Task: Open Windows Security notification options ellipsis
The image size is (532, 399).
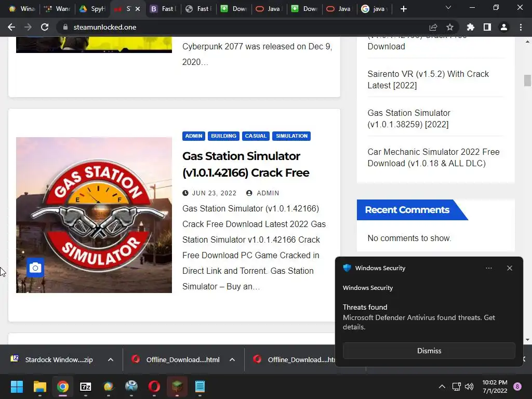Action: tap(489, 268)
